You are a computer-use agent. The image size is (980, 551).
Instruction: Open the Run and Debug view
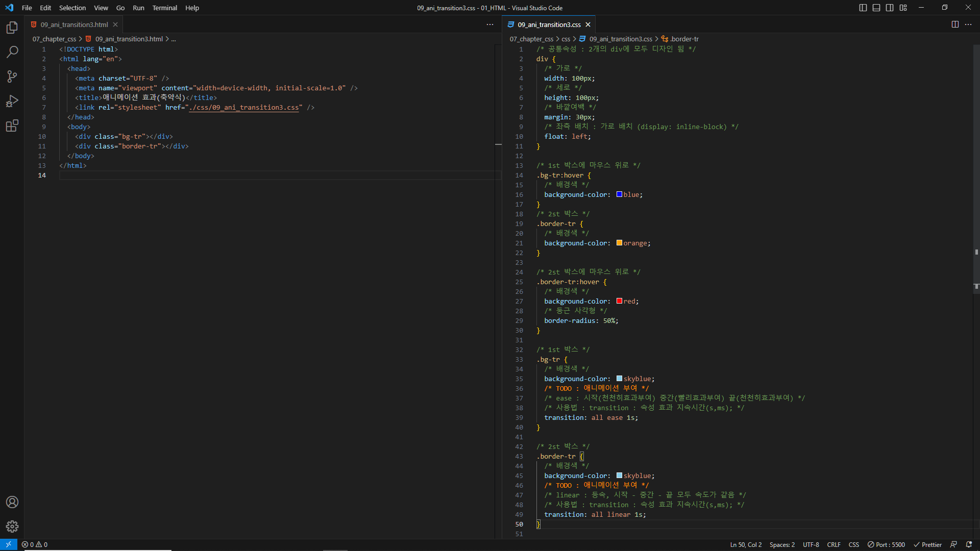click(12, 101)
